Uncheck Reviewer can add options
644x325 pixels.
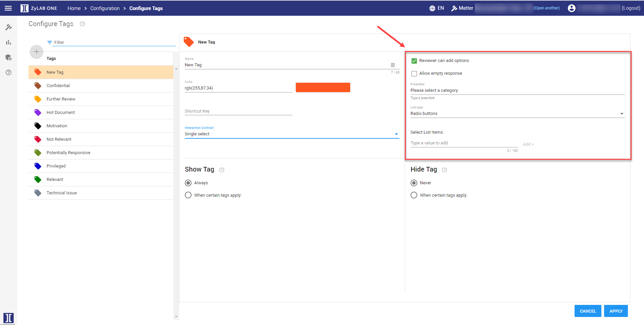point(414,61)
